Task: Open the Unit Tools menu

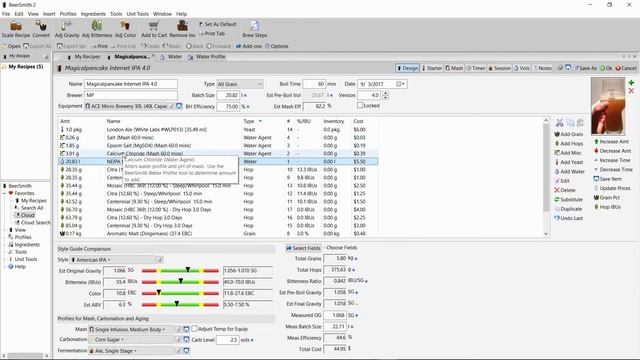Action: (x=138, y=14)
